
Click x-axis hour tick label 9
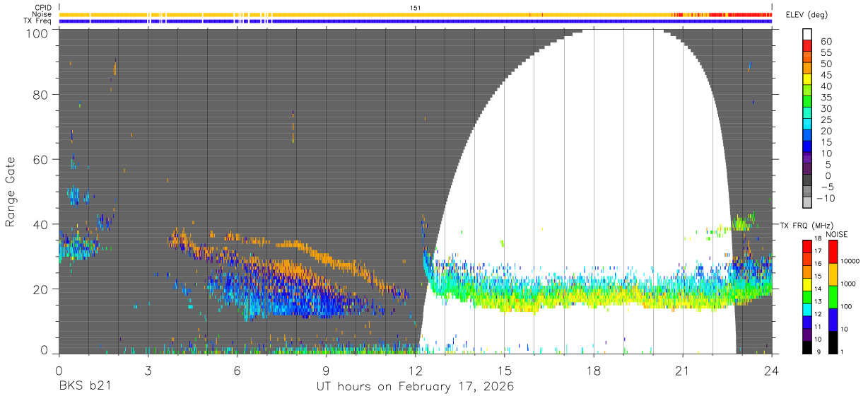coord(326,370)
